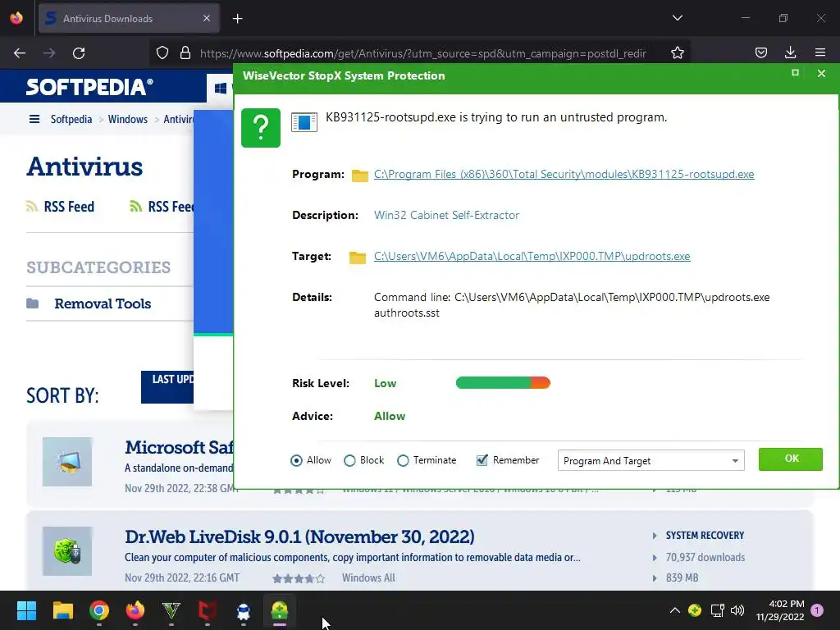This screenshot has width=840, height=630.
Task: Click Removal Tools folder icon
Action: [33, 304]
